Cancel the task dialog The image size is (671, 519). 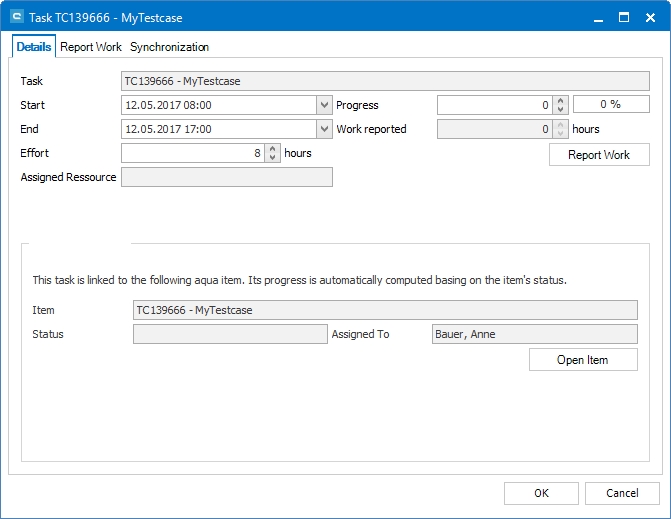coord(622,493)
